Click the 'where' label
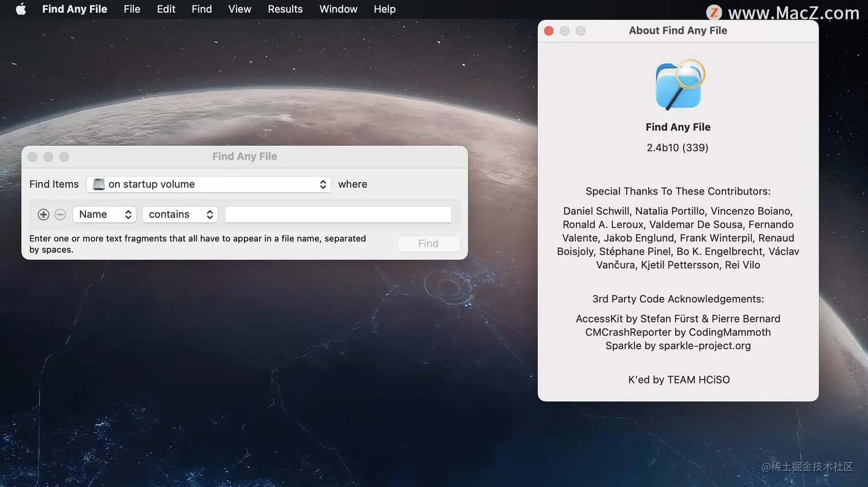The image size is (868, 487). tap(352, 184)
